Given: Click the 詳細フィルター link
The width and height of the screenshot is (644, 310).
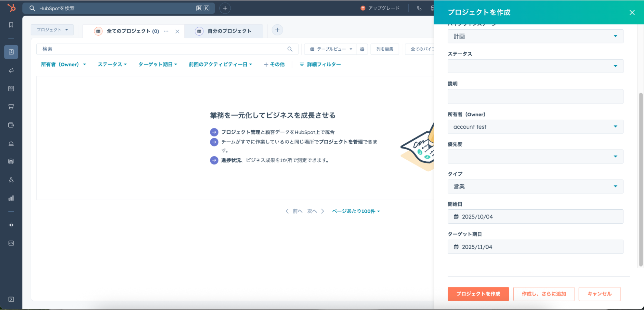Looking at the screenshot, I should [x=320, y=65].
